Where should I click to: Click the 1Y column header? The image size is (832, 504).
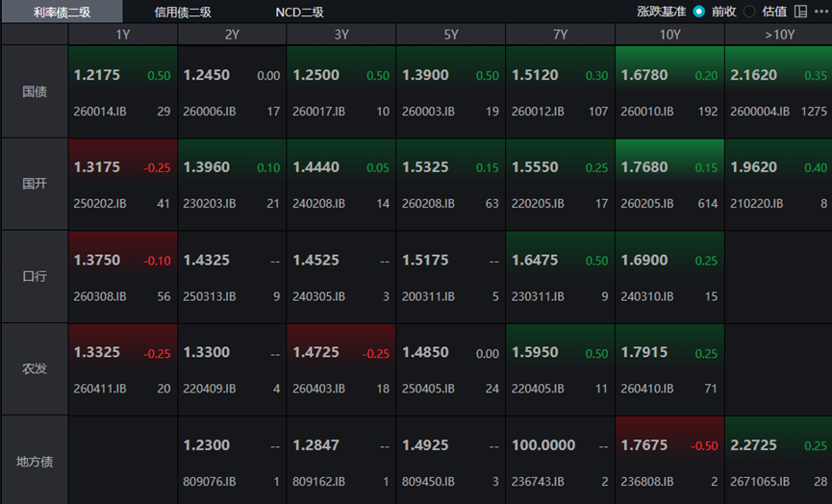[123, 35]
